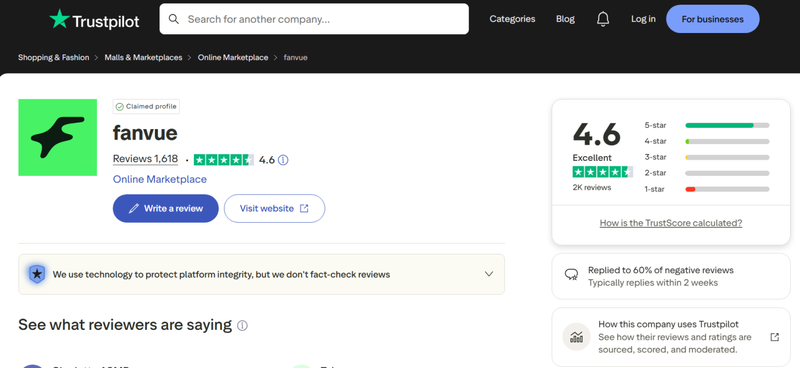Screen dimensions: 800x368
Task: Go to Online Marketplace breadcrumb
Action: coord(233,58)
